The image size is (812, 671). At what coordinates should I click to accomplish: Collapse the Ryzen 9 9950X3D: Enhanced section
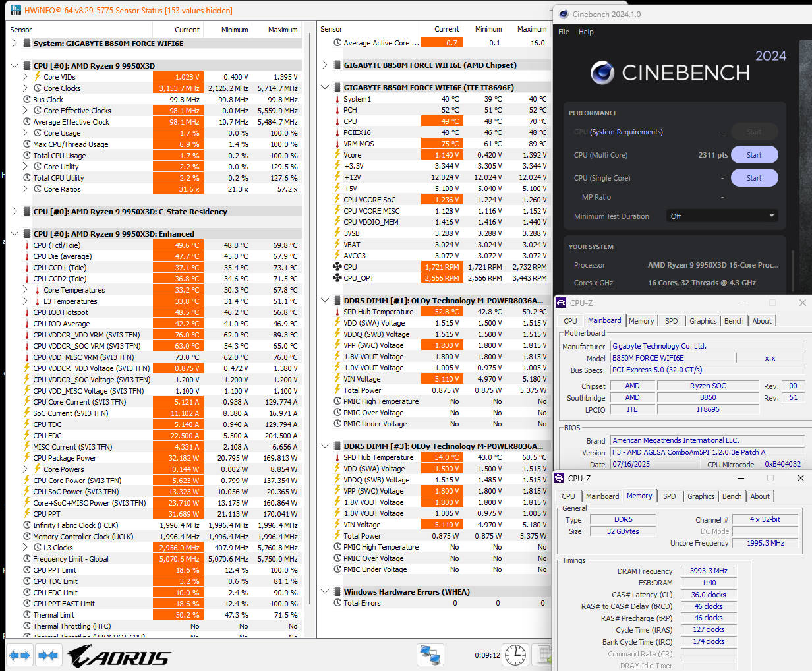pos(14,234)
